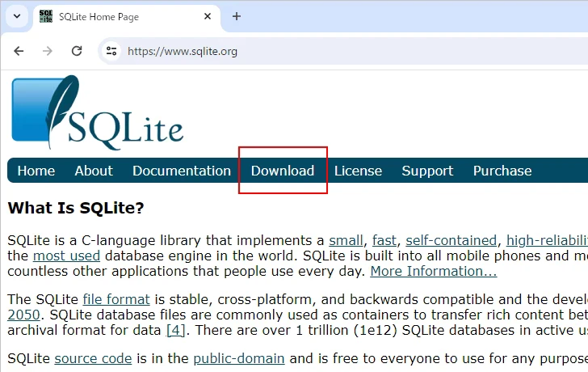Close the SQLite Home Page tab

click(208, 16)
